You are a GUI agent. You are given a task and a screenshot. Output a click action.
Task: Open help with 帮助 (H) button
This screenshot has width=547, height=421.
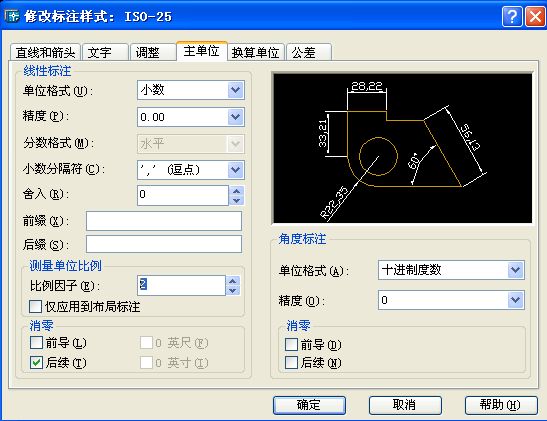click(501, 405)
